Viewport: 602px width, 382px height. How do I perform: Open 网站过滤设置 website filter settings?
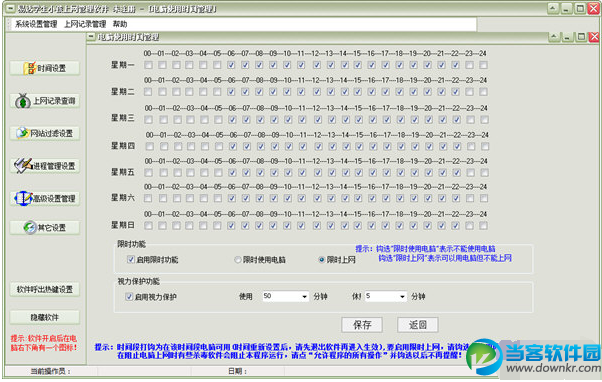point(45,133)
